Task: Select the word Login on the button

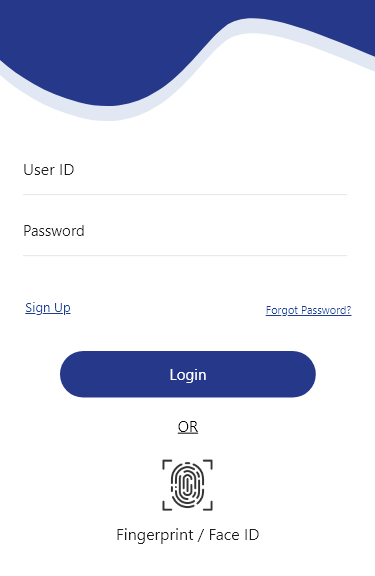Action: tap(188, 375)
